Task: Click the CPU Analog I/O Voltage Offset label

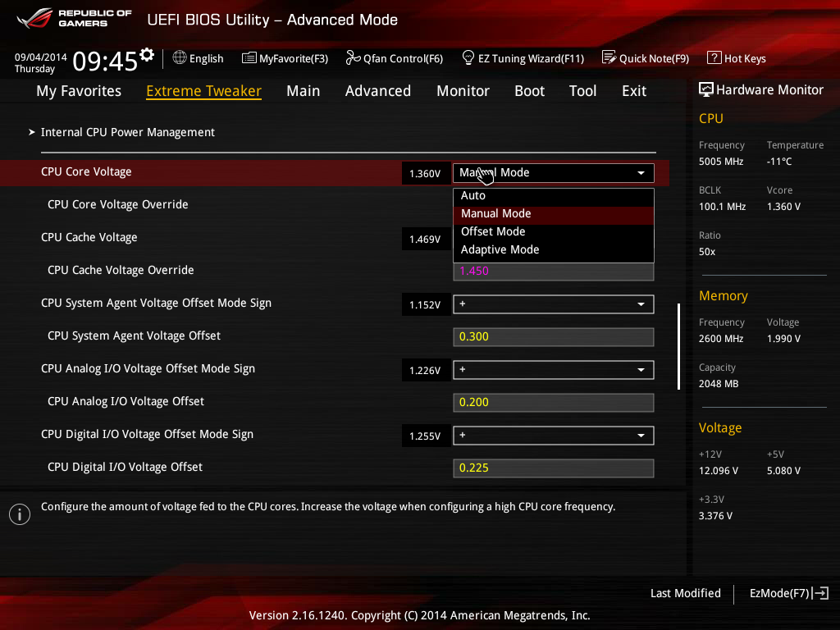Action: pos(126,401)
